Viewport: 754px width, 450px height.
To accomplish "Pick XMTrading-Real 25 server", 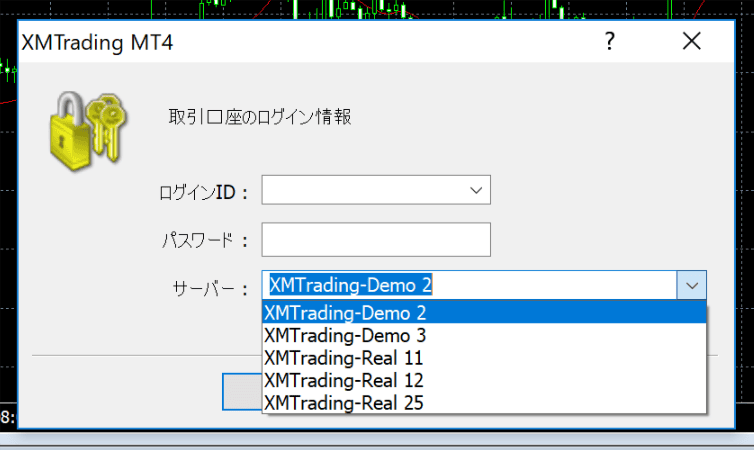I will pyautogui.click(x=484, y=403).
